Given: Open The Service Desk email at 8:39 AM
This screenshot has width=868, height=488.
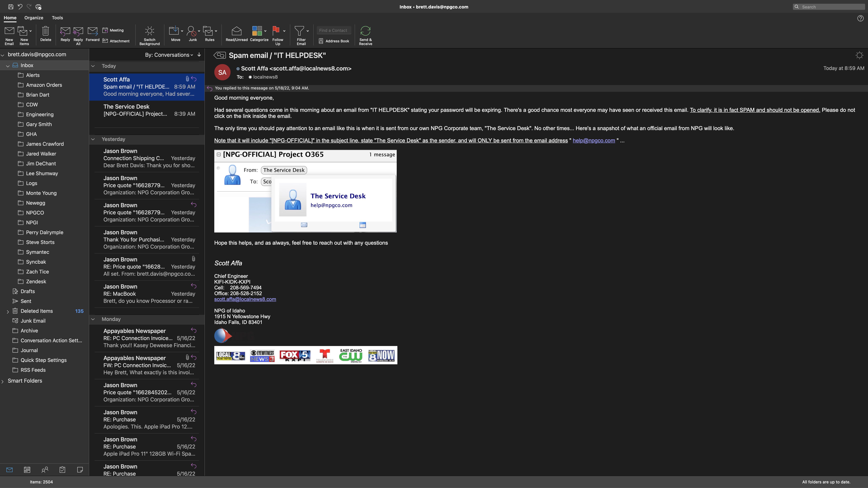Looking at the screenshot, I should pos(147,114).
